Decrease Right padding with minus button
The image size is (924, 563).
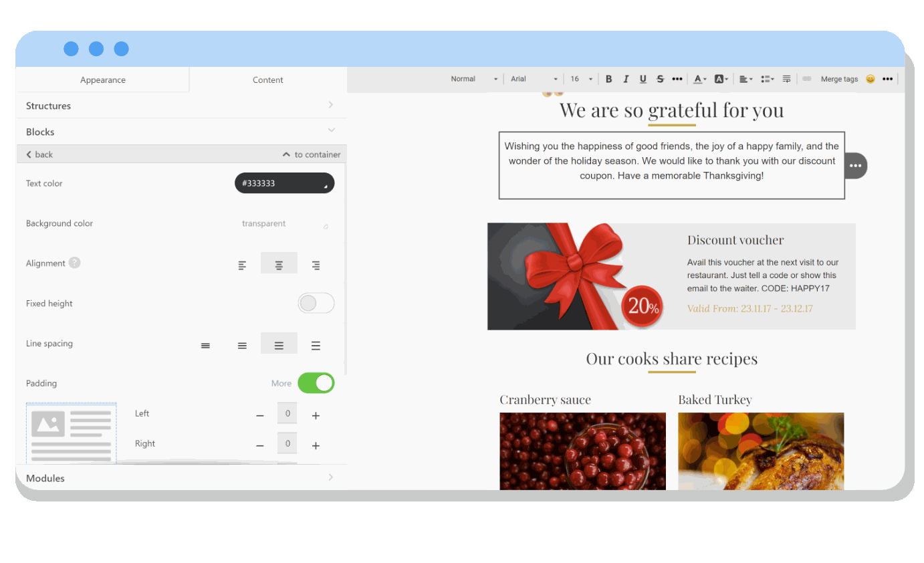click(260, 446)
